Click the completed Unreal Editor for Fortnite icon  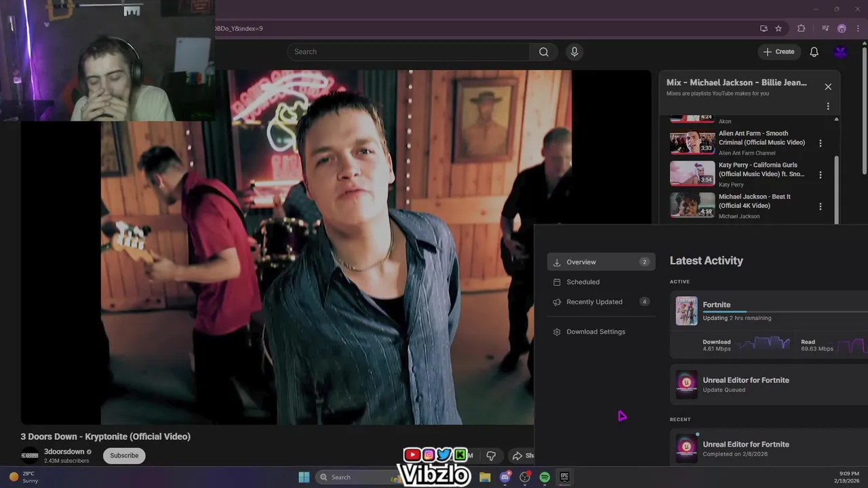[x=686, y=449]
